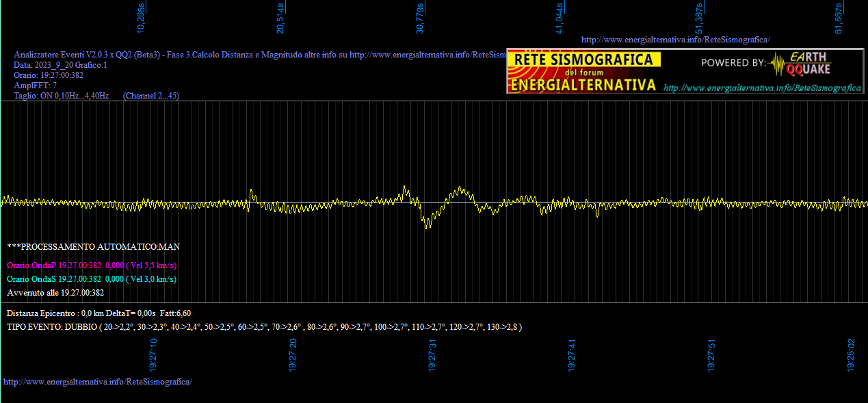Open the top right energialternativa.info URL
The width and height of the screenshot is (868, 403).
(675, 40)
